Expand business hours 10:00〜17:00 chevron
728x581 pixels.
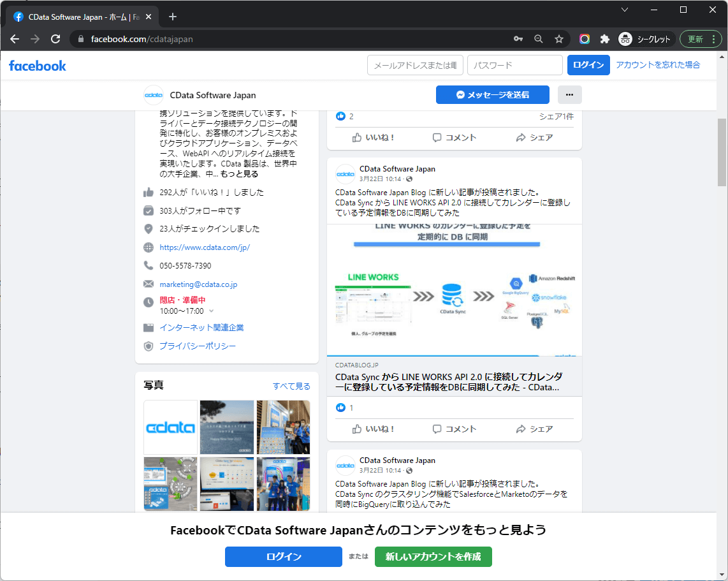click(x=211, y=311)
